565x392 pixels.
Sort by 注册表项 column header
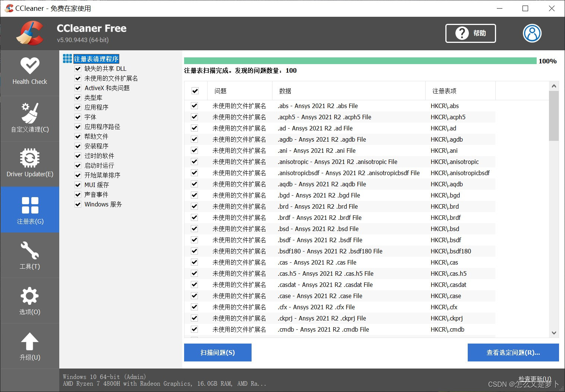(x=460, y=91)
